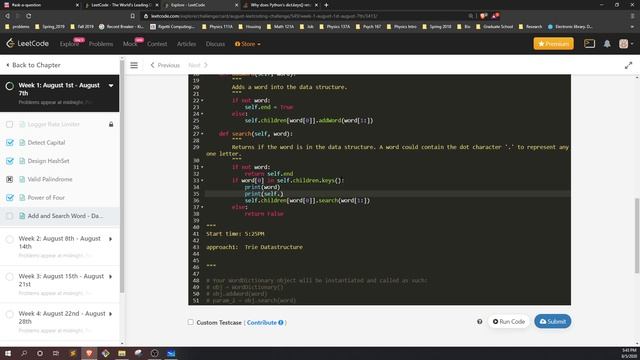Open the Mock section
Viewport: 640px width, 360px height.
[130, 44]
